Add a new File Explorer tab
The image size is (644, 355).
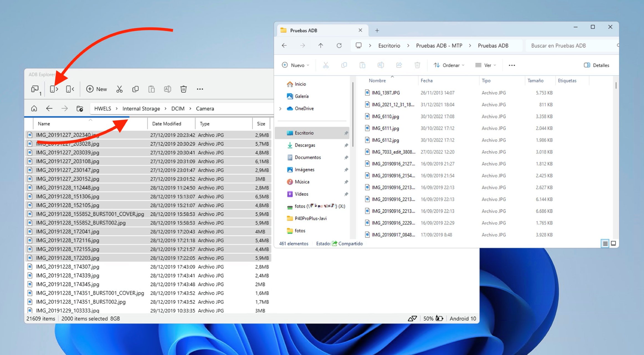377,31
